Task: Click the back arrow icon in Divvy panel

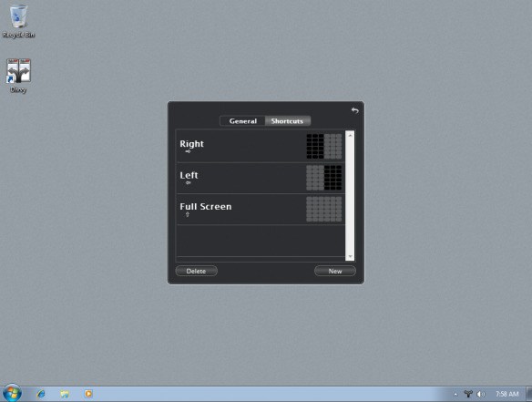Action: [354, 110]
